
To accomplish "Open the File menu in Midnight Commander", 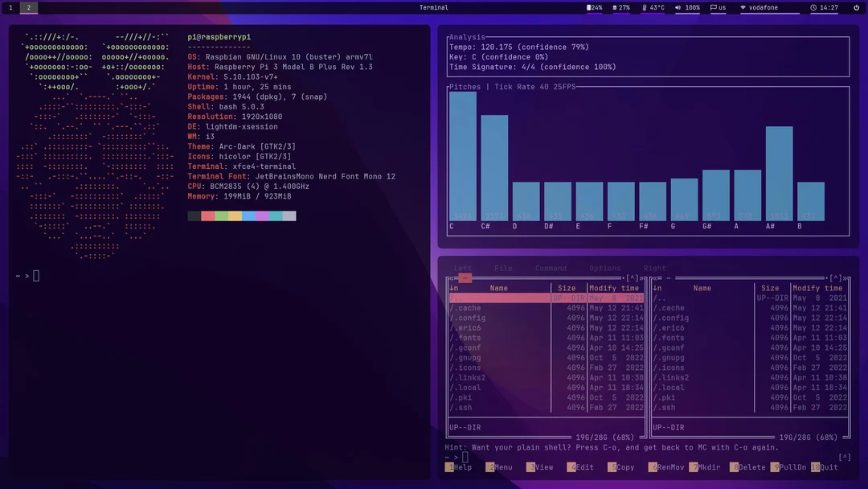I will point(505,268).
